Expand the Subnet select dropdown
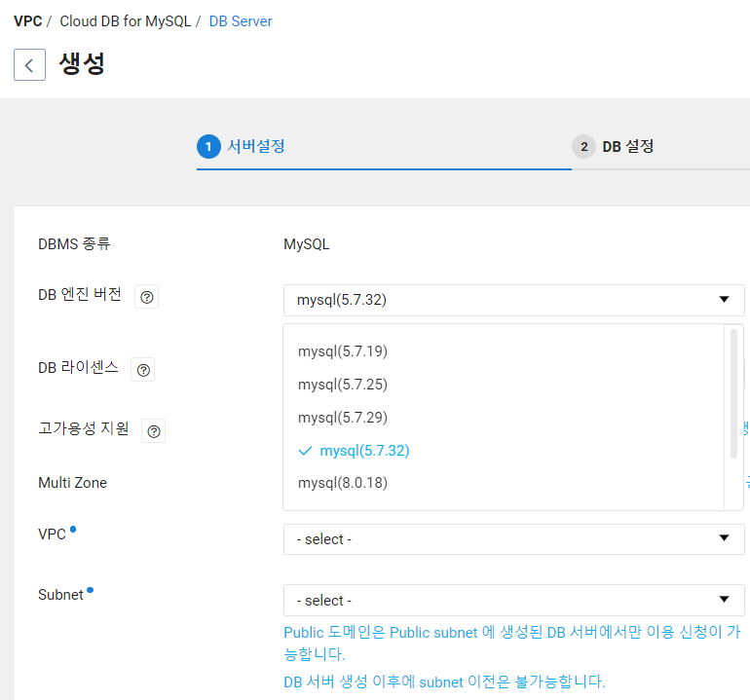 point(513,600)
